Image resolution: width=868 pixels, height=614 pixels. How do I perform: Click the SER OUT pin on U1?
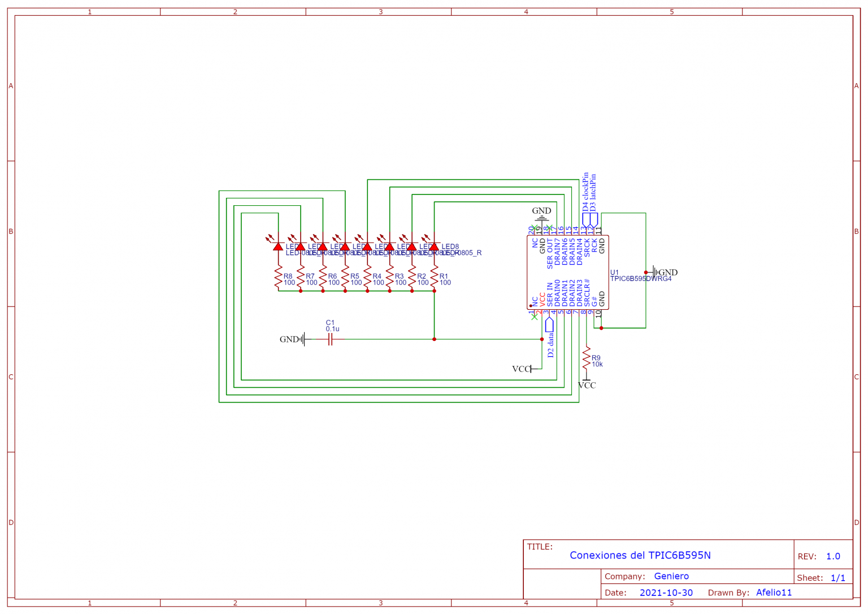coord(549,252)
